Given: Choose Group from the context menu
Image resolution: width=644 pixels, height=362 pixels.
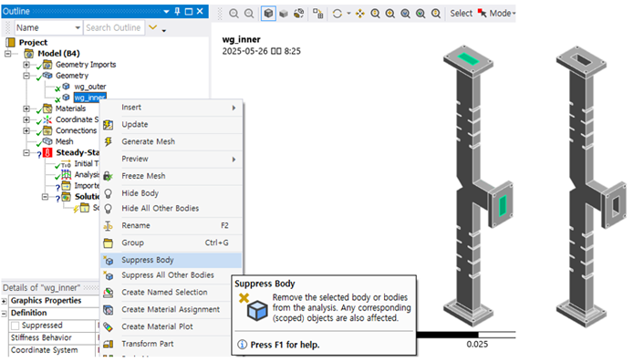Looking at the screenshot, I should 171,243.
